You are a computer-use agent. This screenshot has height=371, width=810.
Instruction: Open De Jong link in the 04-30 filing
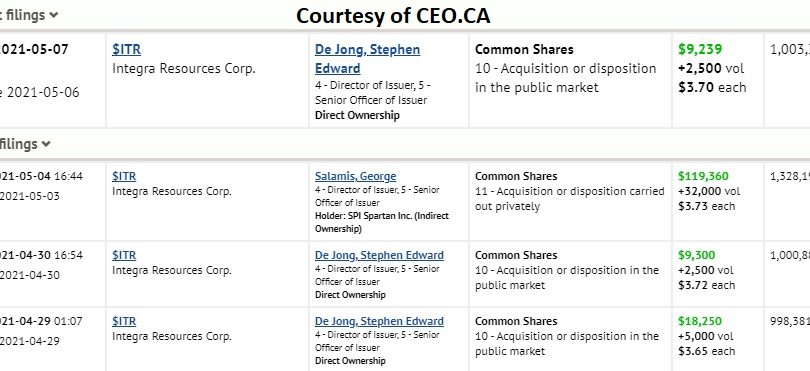[379, 255]
